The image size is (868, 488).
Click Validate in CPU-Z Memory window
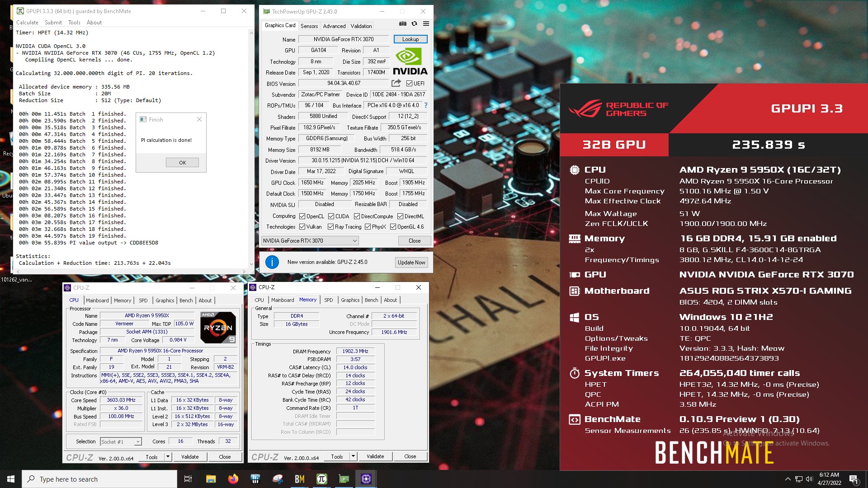tap(375, 456)
